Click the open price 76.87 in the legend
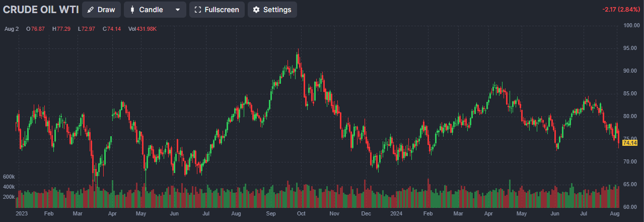This screenshot has height=222, width=644. click(38, 29)
